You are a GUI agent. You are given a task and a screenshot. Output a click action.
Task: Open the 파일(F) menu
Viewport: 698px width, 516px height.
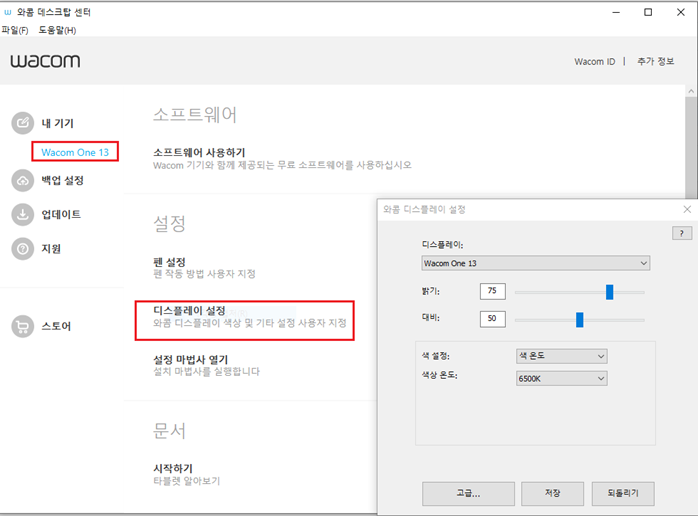pos(15,30)
